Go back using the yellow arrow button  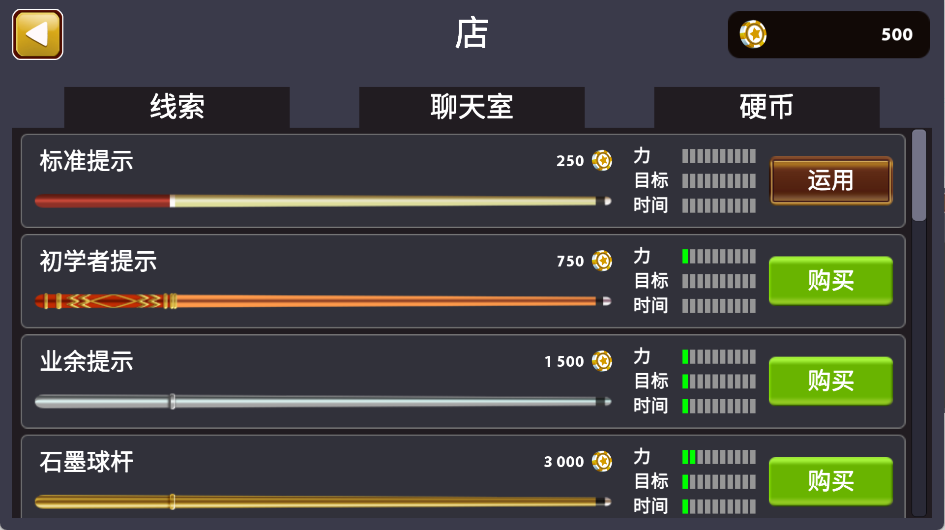click(37, 34)
